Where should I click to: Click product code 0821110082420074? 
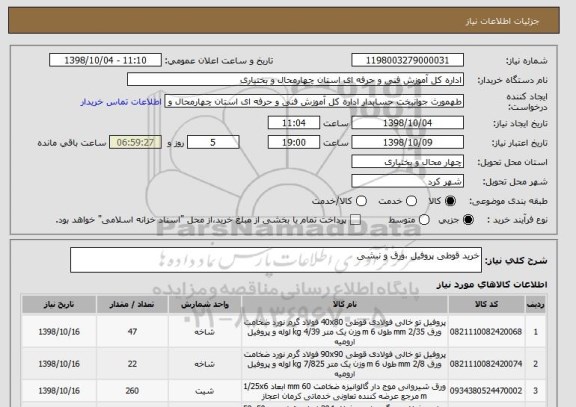point(486,364)
